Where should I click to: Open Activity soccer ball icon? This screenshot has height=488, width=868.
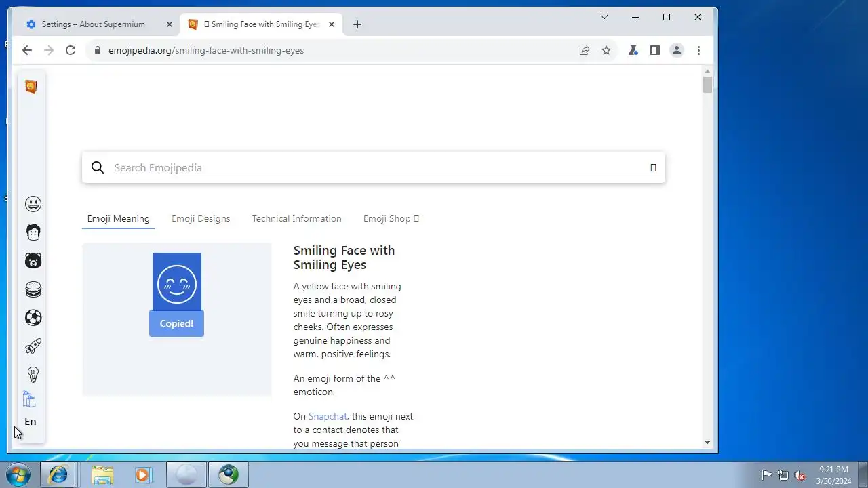[x=33, y=318]
